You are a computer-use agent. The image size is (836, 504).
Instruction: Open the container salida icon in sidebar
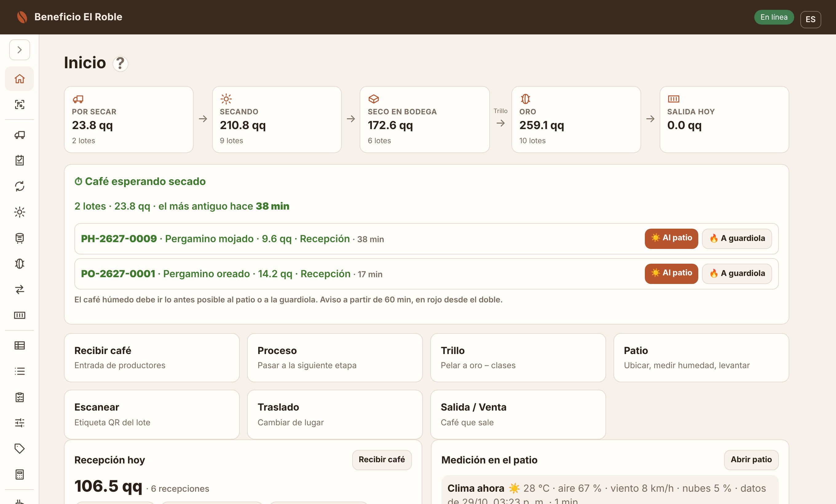[19, 315]
